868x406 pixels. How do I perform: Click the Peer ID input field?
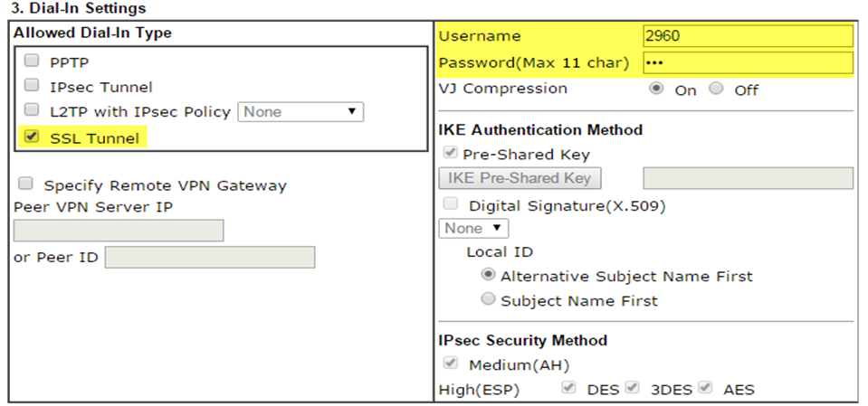(x=209, y=258)
